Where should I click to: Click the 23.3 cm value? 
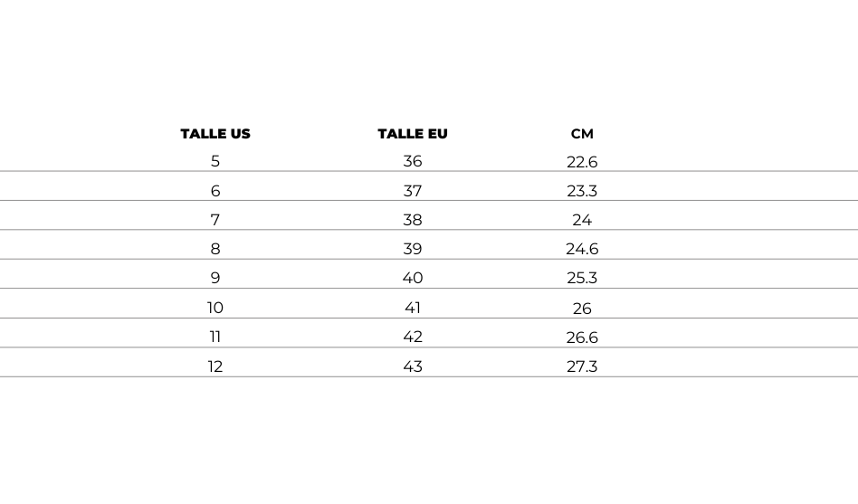582,191
